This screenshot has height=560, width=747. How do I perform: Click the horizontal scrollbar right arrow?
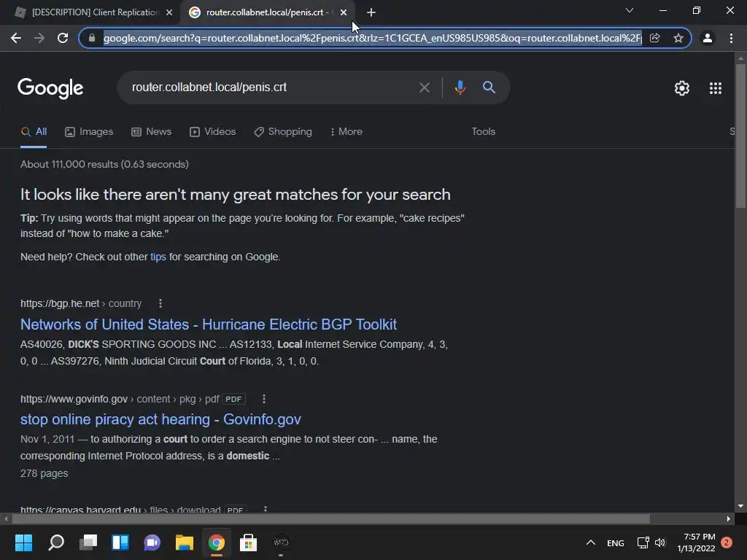(x=729, y=518)
